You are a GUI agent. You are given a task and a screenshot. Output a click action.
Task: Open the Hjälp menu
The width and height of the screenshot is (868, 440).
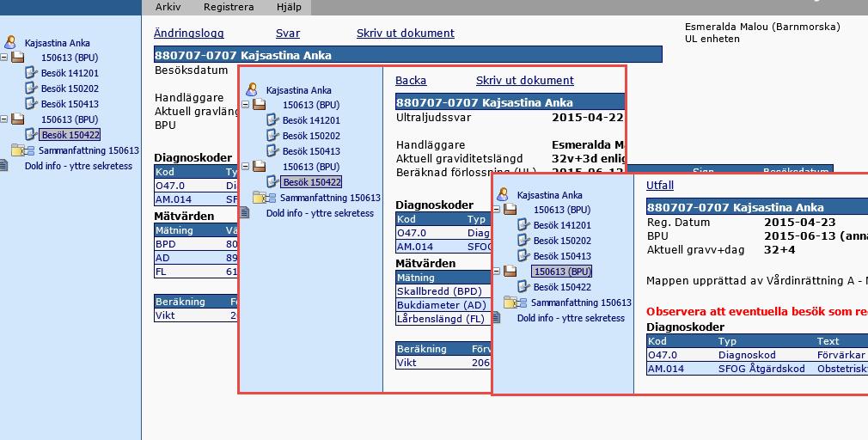(x=289, y=7)
